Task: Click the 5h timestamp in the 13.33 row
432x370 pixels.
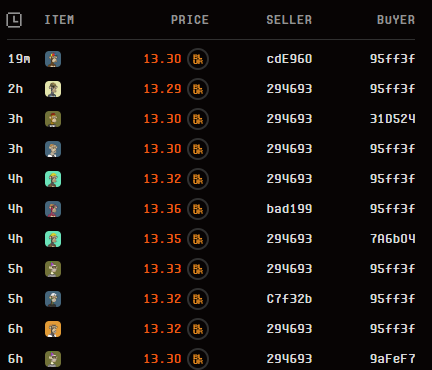Action: tap(15, 269)
